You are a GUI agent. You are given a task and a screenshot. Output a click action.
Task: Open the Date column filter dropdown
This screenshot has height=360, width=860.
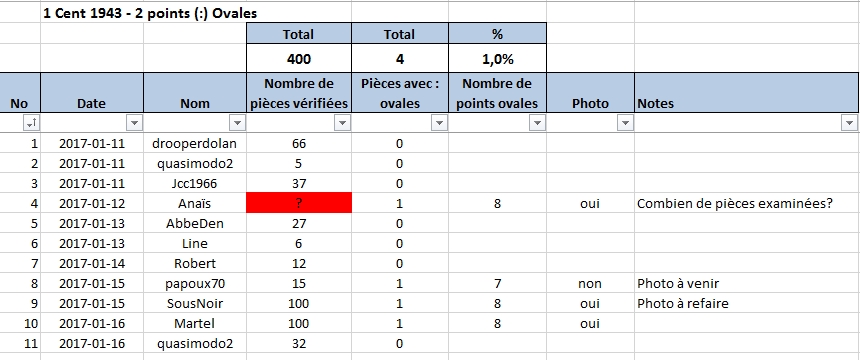134,124
